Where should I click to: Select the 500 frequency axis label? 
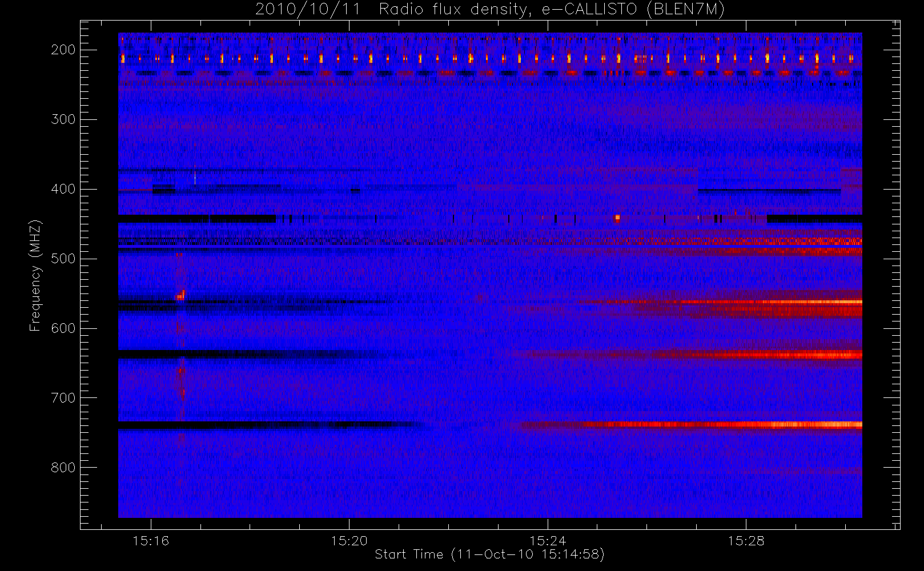(x=63, y=259)
